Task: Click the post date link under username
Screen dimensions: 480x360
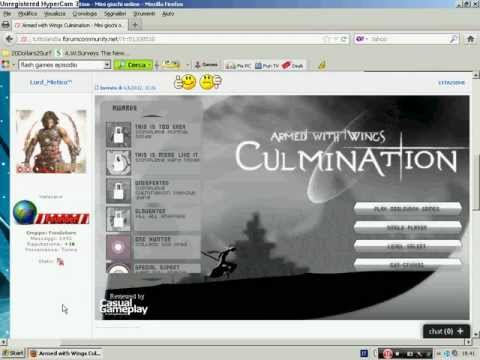Action: [x=126, y=88]
